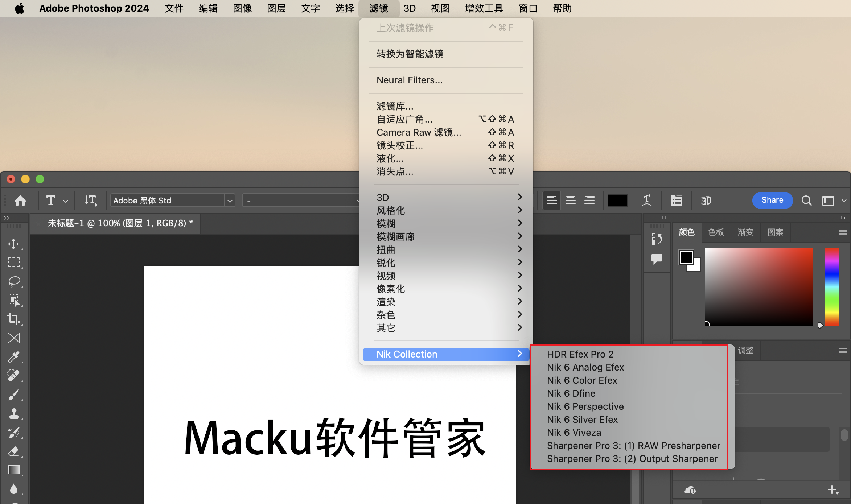Open the Character and Paragraph panels icon
This screenshot has height=504, width=851.
(677, 201)
